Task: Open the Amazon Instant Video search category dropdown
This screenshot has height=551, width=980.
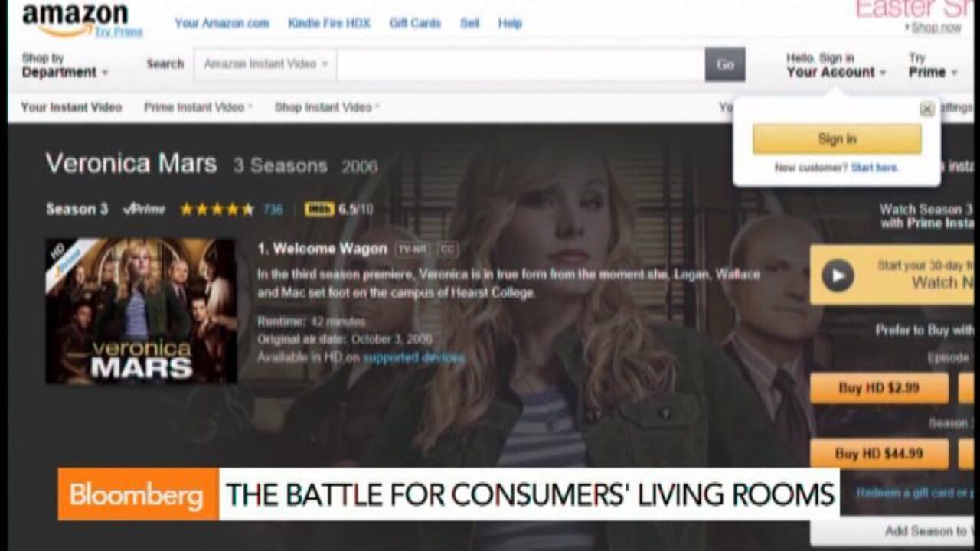Action: tap(266, 64)
